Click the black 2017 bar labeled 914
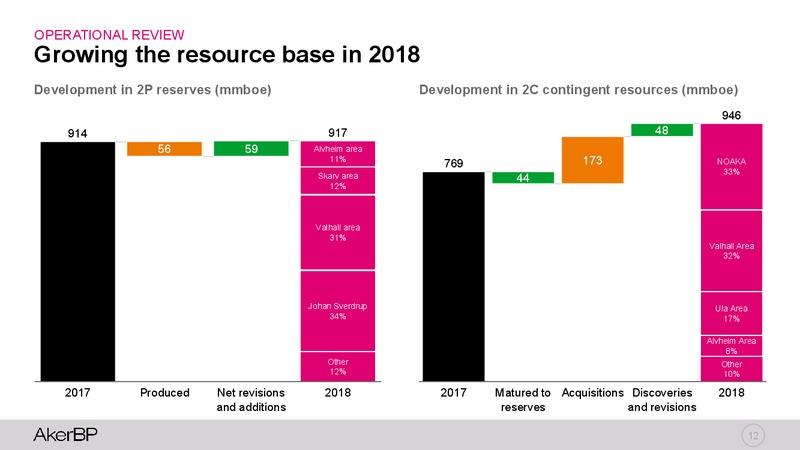800x450 pixels. (x=78, y=261)
